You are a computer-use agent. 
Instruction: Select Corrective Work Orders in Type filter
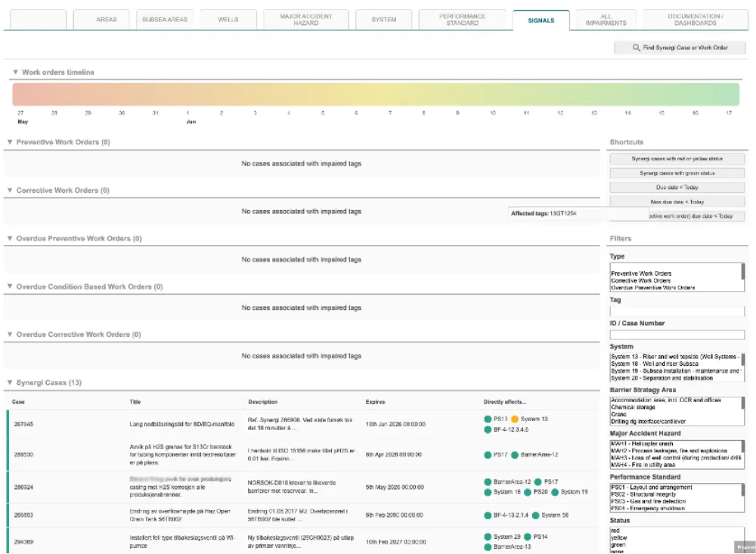[x=640, y=280]
